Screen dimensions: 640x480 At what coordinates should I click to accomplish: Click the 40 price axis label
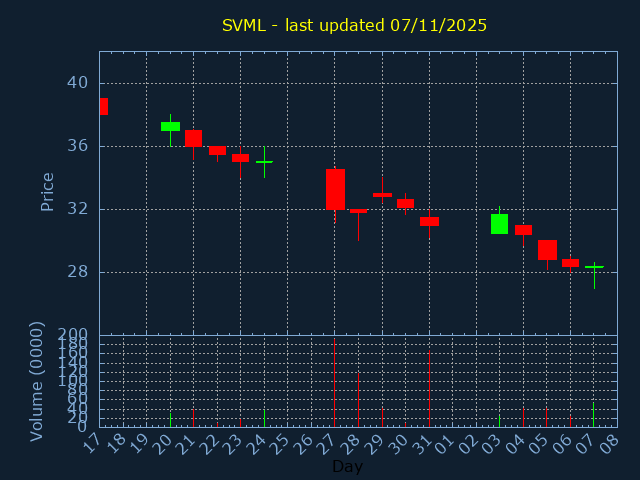tap(77, 83)
